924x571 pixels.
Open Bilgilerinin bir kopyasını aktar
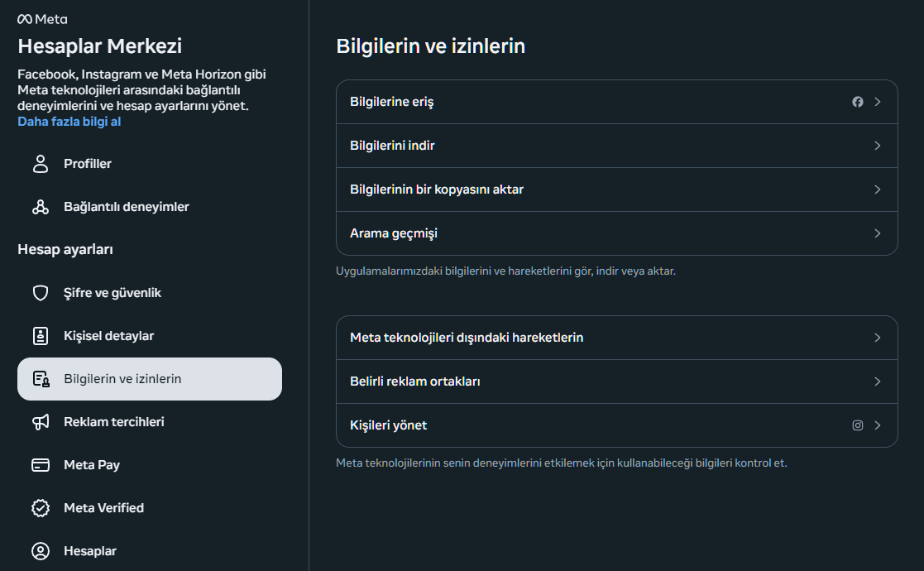(x=615, y=189)
